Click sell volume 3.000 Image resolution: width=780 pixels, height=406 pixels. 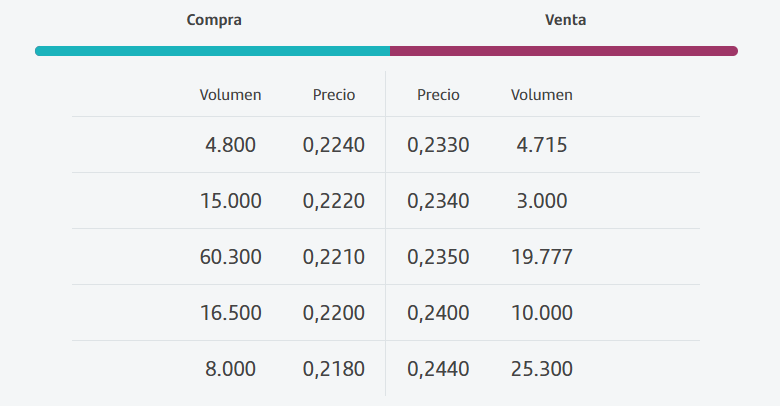tap(542, 201)
